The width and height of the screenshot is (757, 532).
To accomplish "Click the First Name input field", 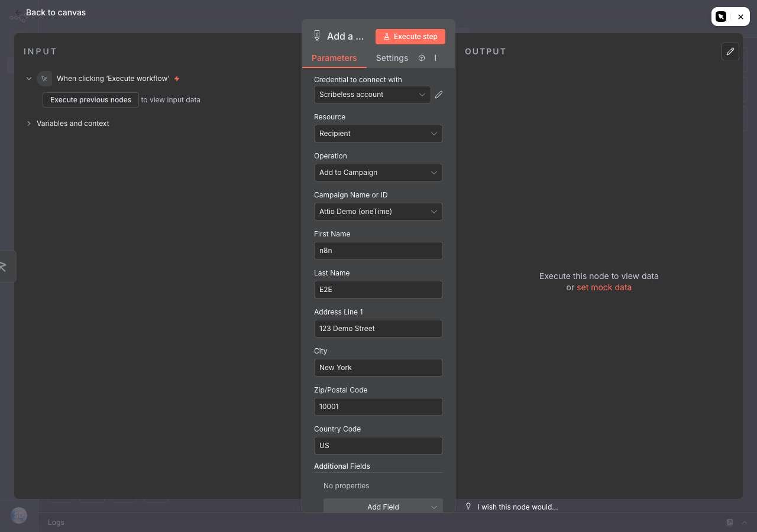I will click(x=378, y=251).
